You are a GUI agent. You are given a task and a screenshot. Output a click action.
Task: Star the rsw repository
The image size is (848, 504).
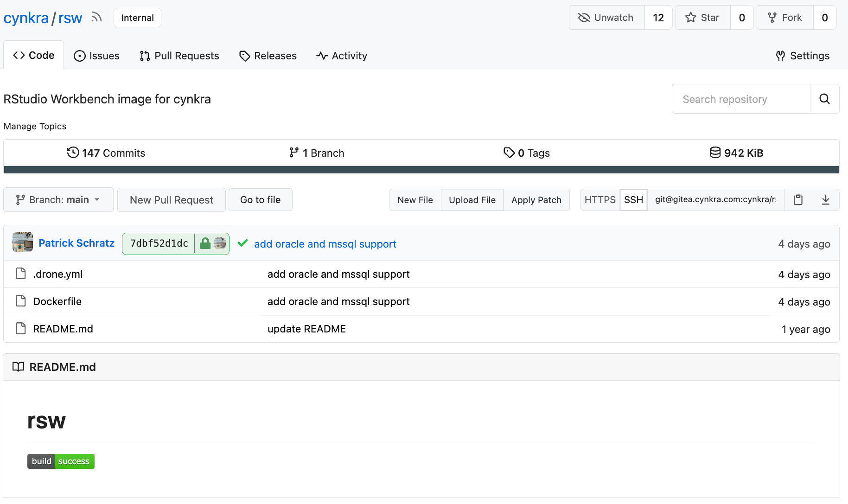[x=702, y=17]
